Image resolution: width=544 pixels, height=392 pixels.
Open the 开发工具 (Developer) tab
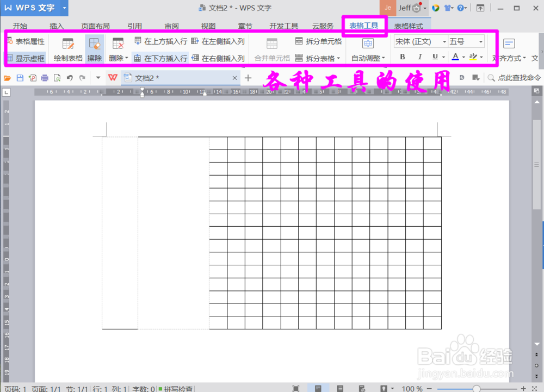[284, 26]
